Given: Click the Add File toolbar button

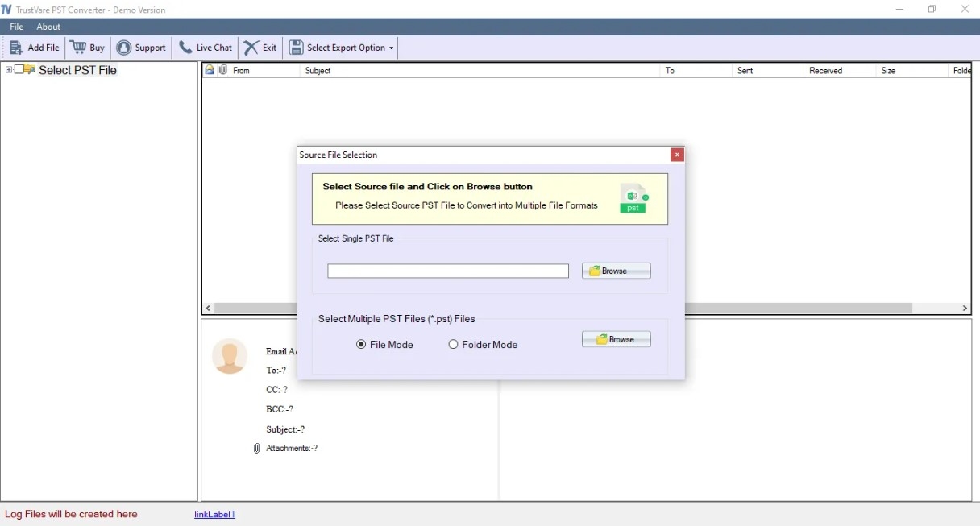Looking at the screenshot, I should (35, 48).
